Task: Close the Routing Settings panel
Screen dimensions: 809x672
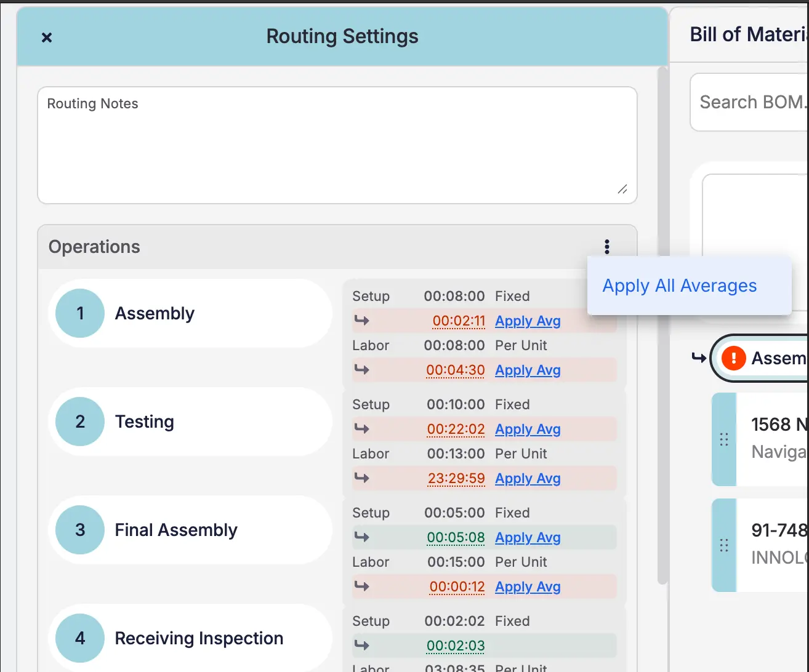Action: click(46, 38)
